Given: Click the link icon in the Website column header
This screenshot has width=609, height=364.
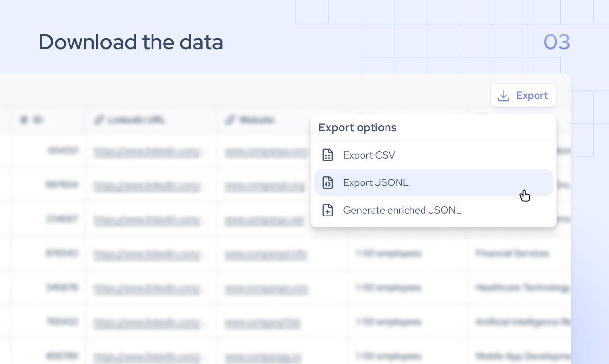Looking at the screenshot, I should pyautogui.click(x=229, y=120).
